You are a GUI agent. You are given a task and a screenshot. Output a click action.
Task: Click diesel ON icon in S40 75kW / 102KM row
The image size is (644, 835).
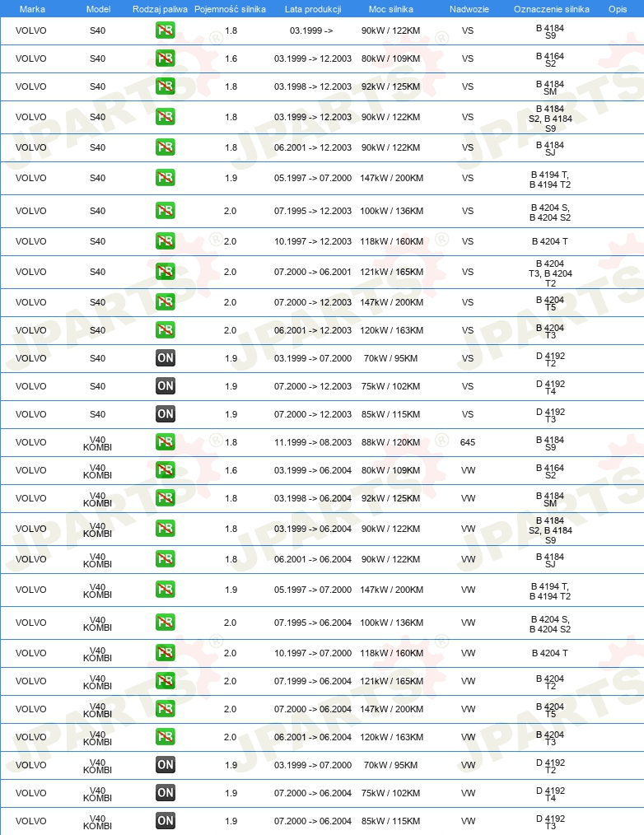[x=166, y=386]
